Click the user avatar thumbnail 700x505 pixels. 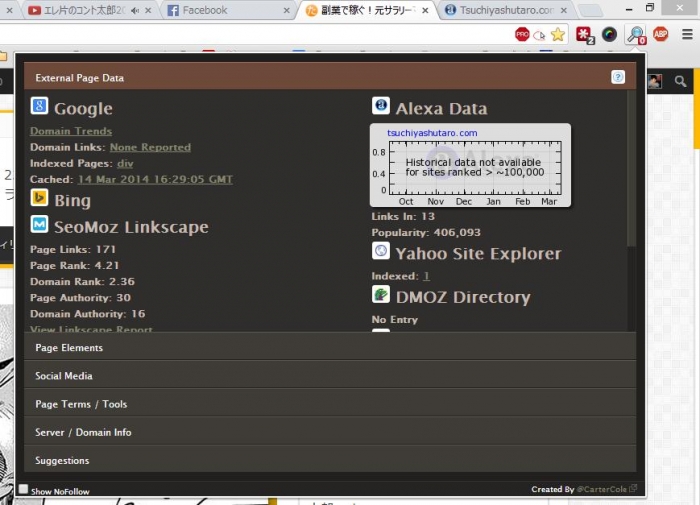pos(655,81)
